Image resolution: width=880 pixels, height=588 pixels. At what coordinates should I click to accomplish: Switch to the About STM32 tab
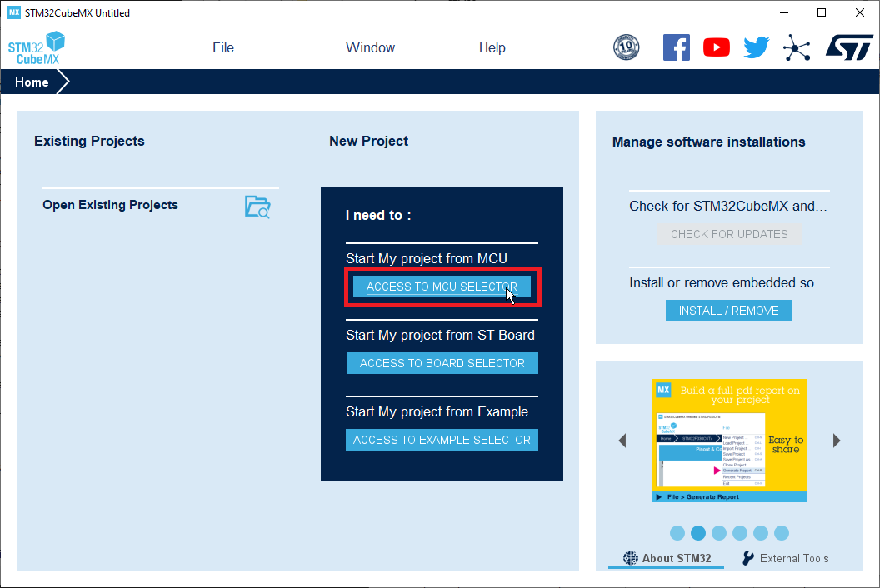click(667, 558)
